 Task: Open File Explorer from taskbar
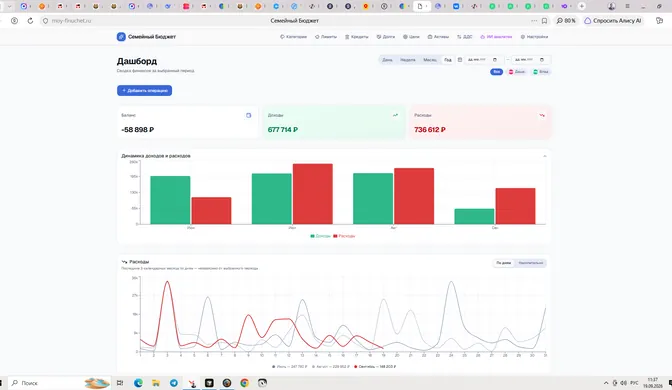(x=156, y=383)
